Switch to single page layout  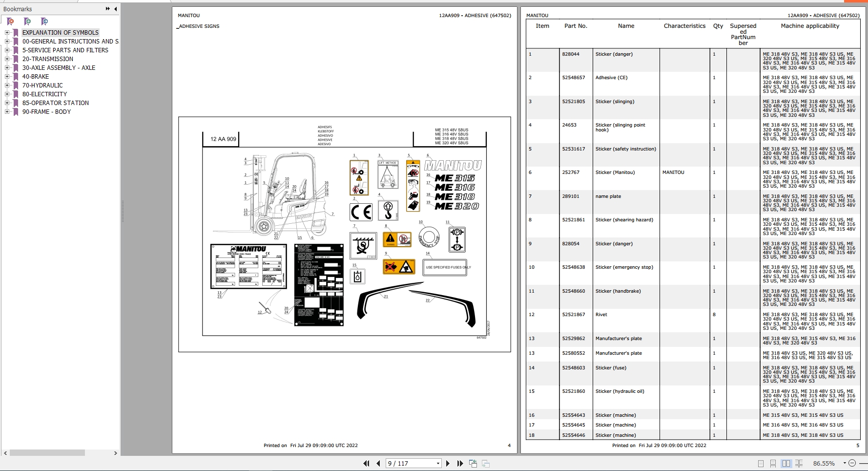point(761,463)
